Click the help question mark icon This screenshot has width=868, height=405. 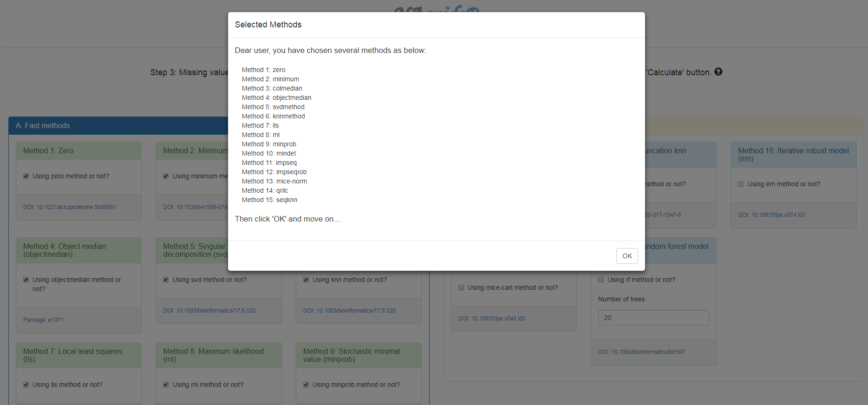tap(718, 72)
